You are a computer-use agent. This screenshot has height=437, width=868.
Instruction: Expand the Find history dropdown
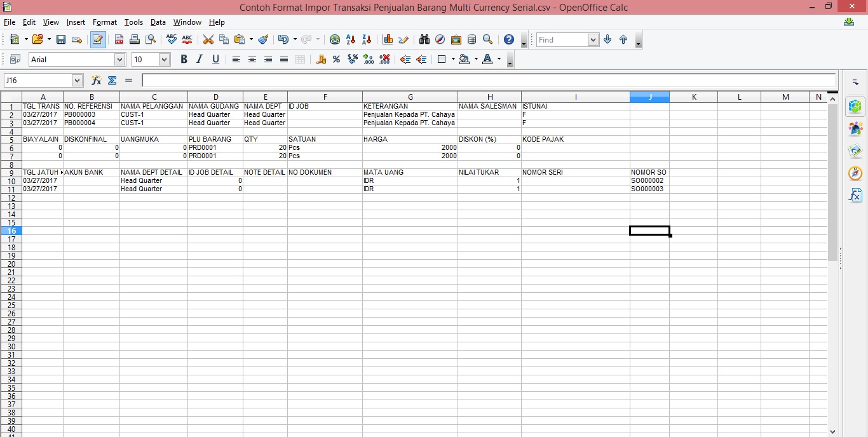593,39
